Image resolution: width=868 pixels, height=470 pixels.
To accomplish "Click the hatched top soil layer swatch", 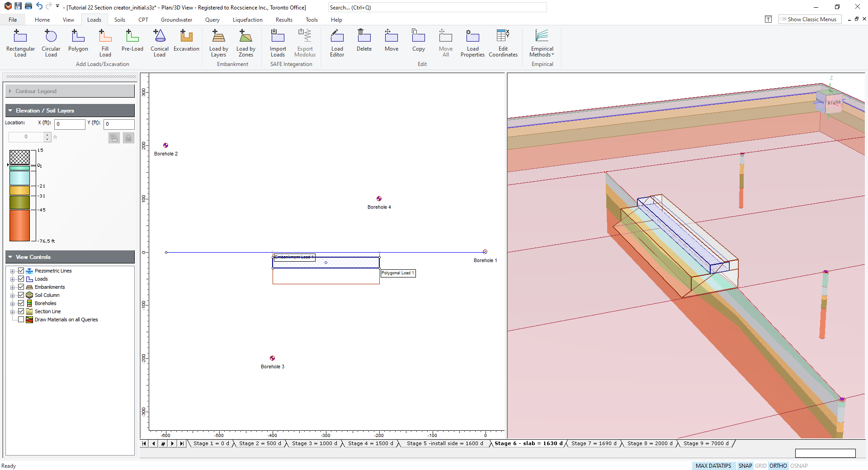I will pos(19,158).
